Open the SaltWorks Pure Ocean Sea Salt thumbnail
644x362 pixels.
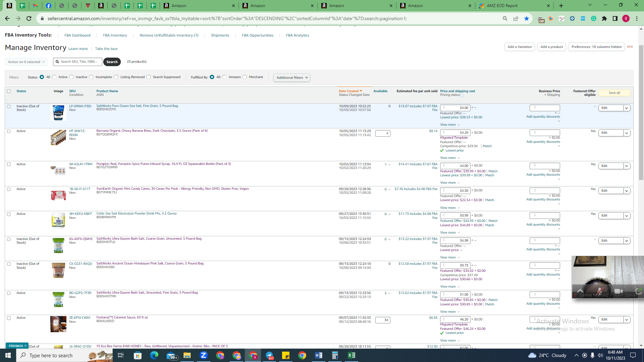(x=58, y=113)
